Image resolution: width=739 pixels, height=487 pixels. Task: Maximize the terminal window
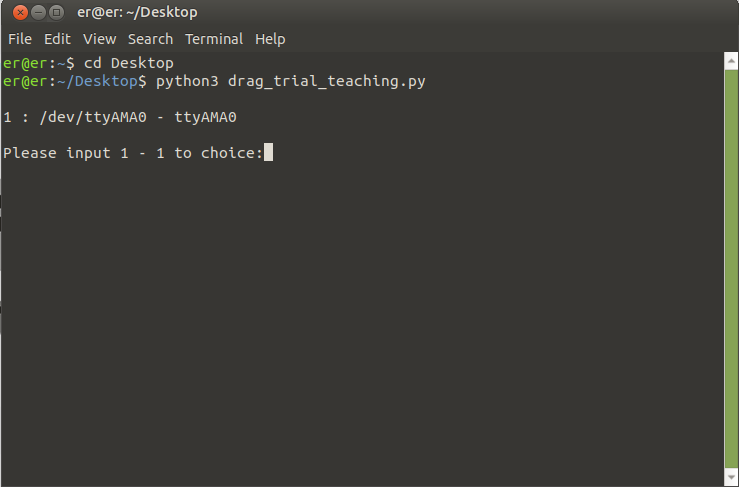pos(57,13)
